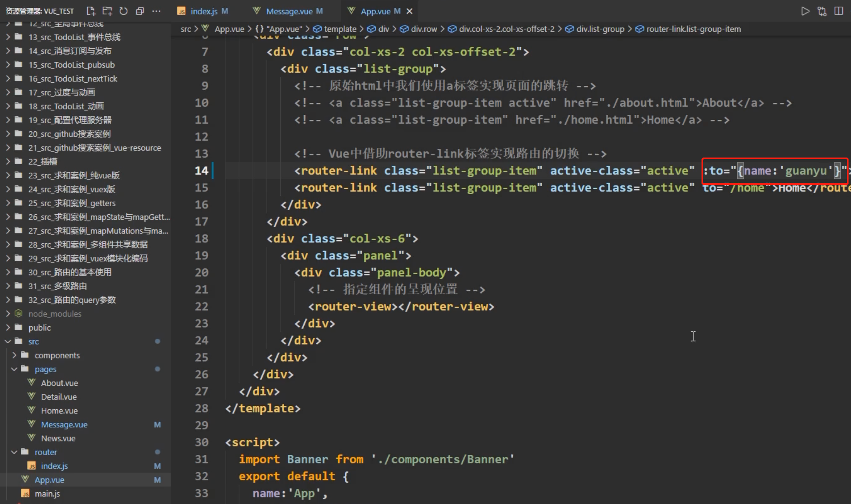Click './components/Banner' import path
Viewport: 851px width, 504px height.
click(x=443, y=459)
